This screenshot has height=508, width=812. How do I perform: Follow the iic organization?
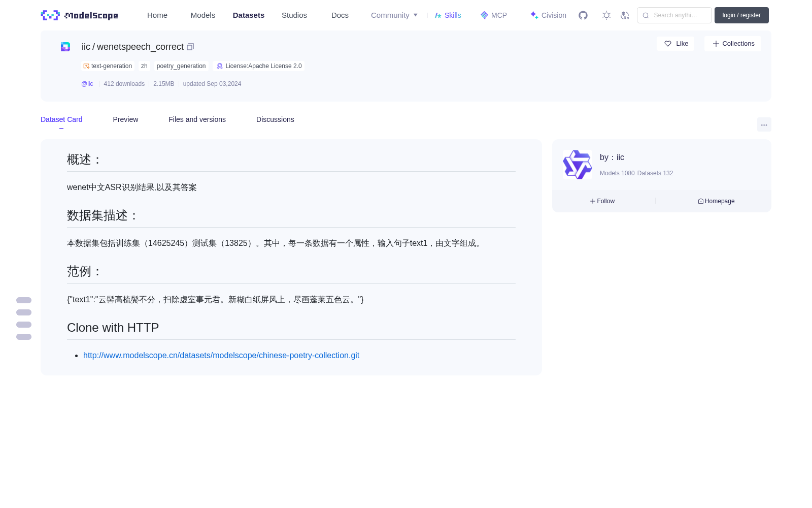pyautogui.click(x=602, y=201)
